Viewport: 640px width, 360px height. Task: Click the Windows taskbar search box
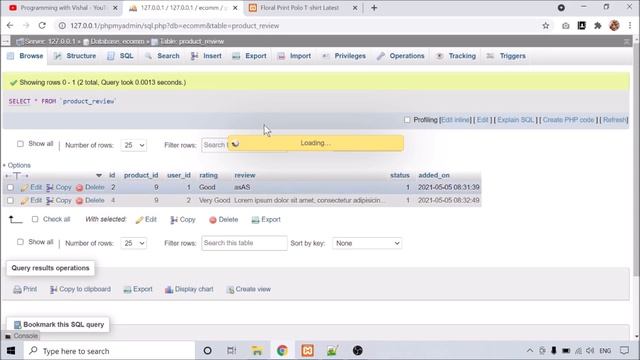(109, 351)
